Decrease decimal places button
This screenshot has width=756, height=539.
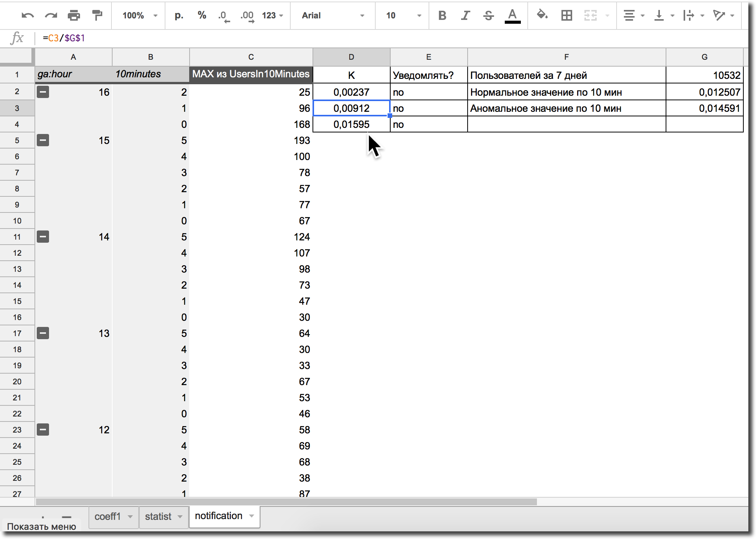click(x=224, y=16)
